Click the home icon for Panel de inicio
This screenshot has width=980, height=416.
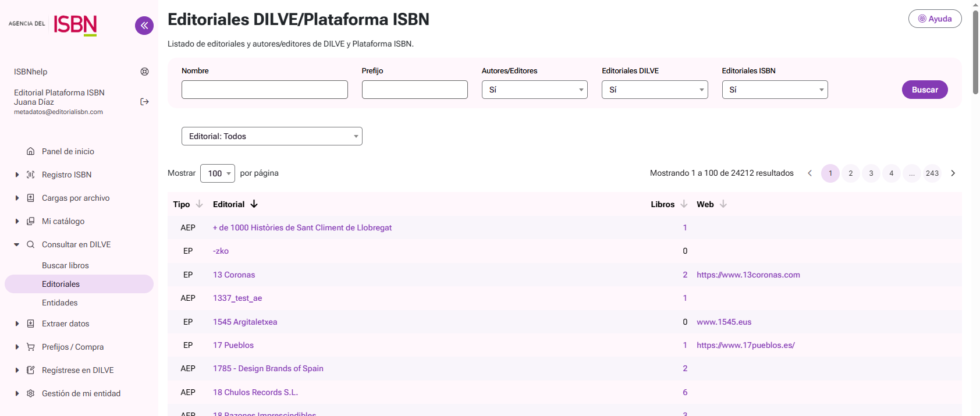pyautogui.click(x=31, y=151)
